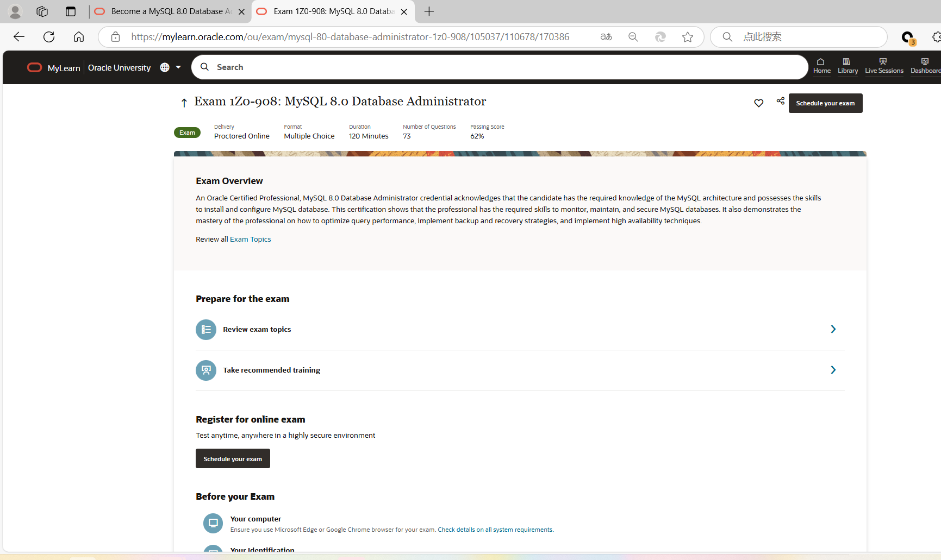Share the exam page

pos(780,101)
